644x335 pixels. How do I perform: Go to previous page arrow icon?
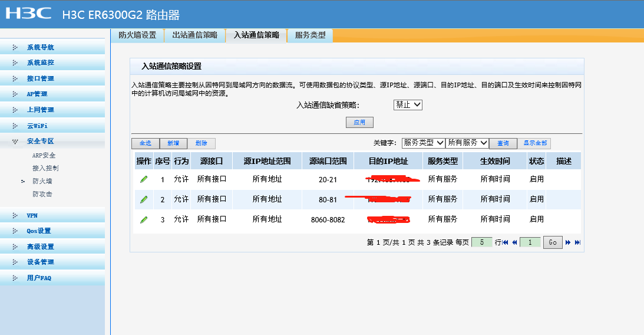514,242
